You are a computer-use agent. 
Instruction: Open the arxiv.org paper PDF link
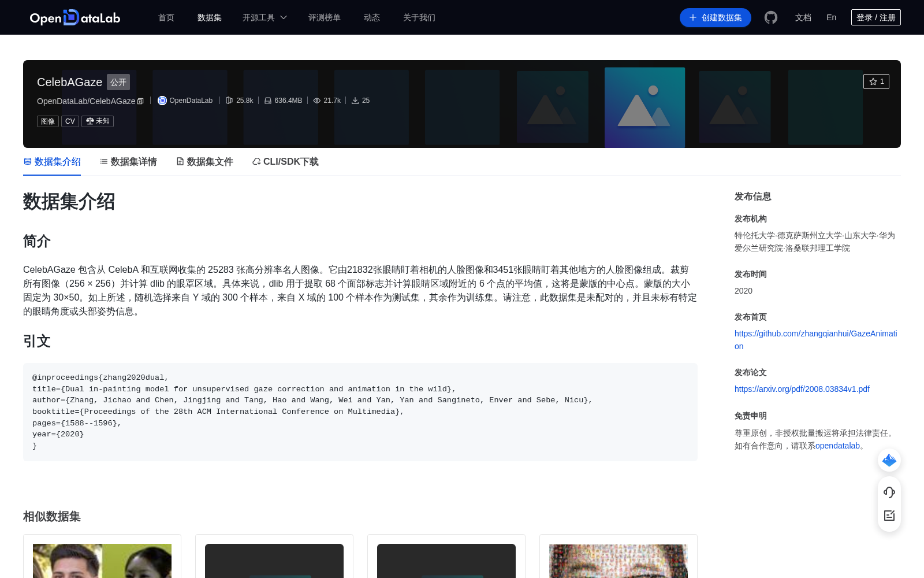(x=802, y=389)
